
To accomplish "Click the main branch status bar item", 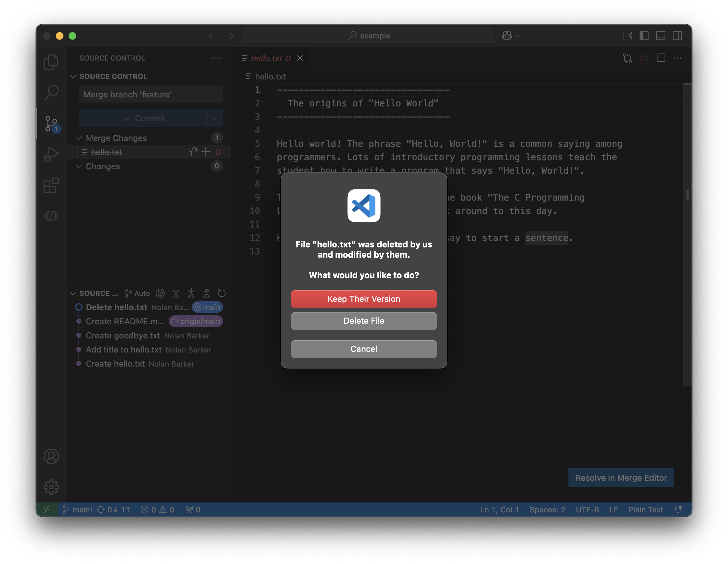I will pyautogui.click(x=77, y=509).
